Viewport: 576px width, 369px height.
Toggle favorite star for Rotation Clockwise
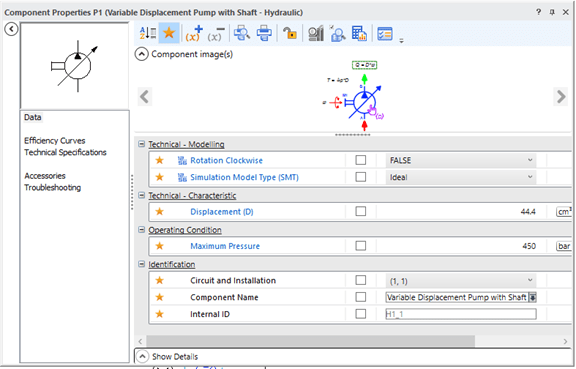[159, 160]
